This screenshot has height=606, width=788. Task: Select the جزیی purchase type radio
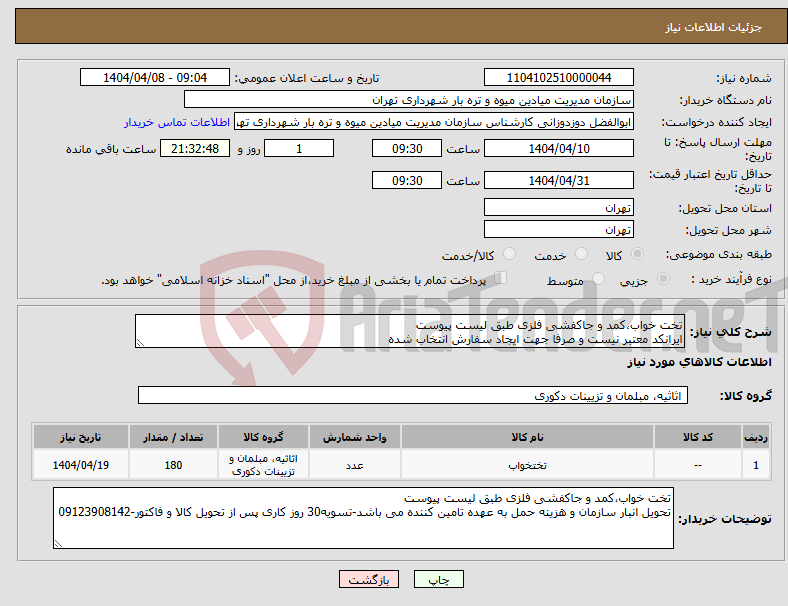point(663,279)
